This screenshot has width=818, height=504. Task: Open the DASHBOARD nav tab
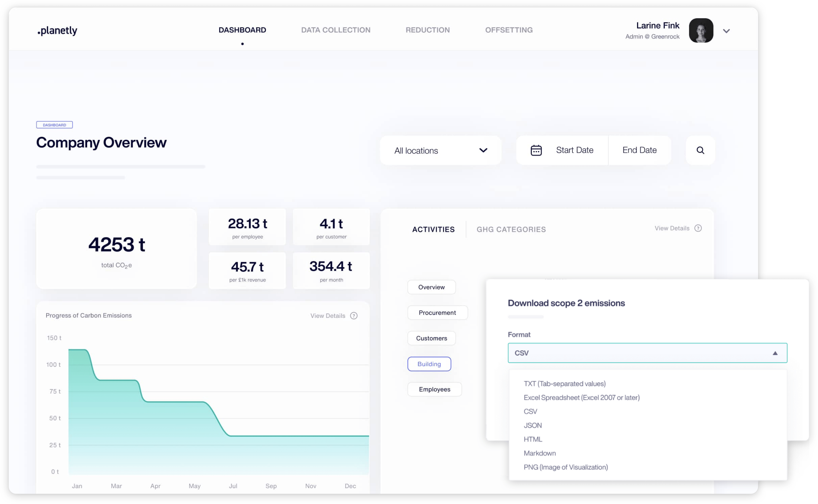[x=242, y=30]
